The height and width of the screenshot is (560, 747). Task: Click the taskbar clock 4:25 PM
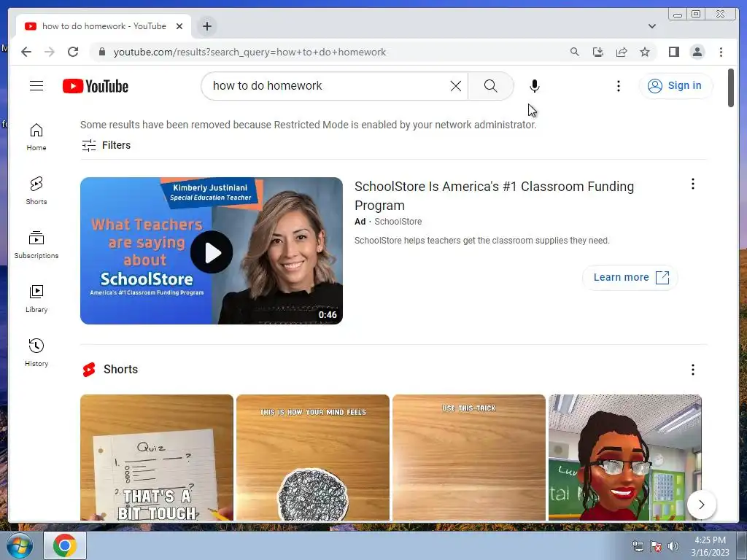pos(710,540)
